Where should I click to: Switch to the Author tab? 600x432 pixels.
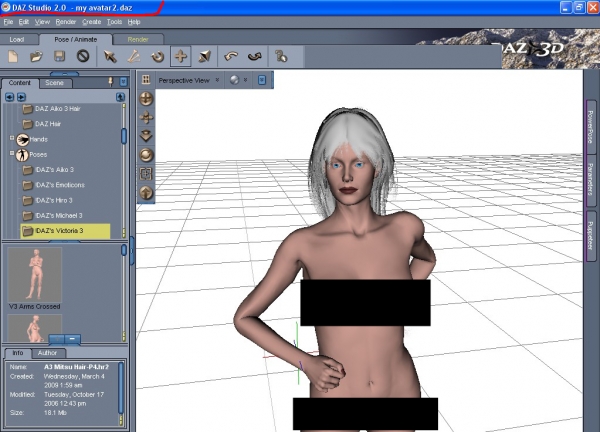click(47, 353)
